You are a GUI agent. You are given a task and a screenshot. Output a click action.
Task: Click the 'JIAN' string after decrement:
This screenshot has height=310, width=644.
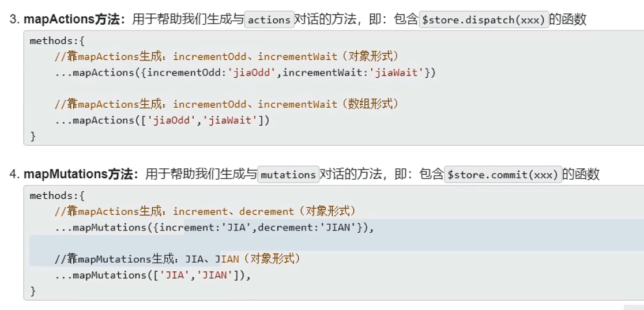tap(340, 228)
